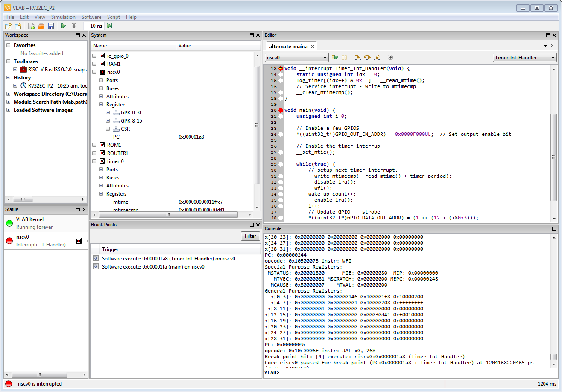Toggle breakpoint marker on line 24

click(x=281, y=134)
